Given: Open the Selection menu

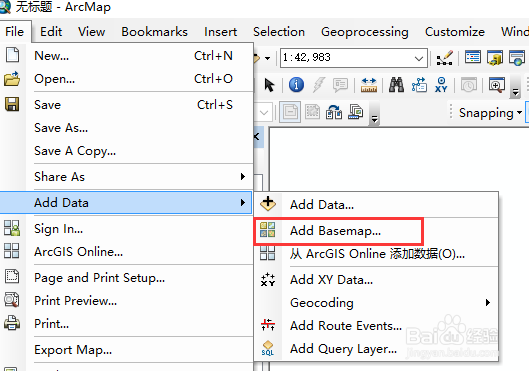Looking at the screenshot, I should pos(279,32).
